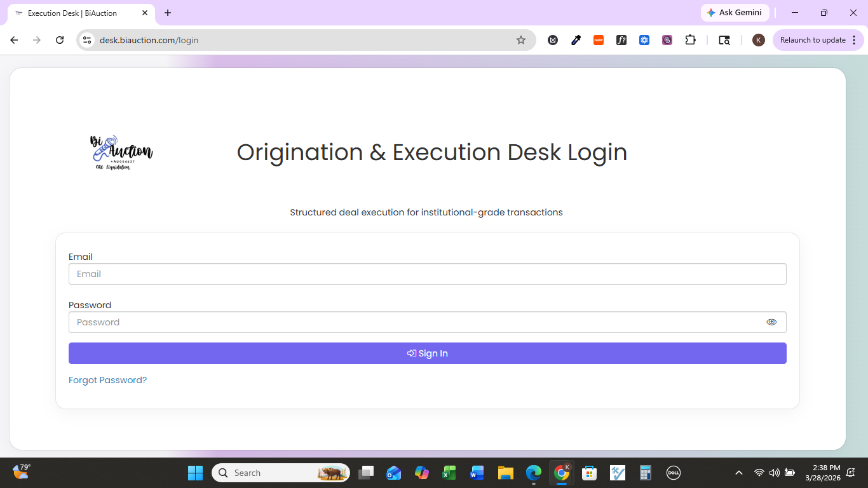Open the Chrome three-dot menu

point(854,40)
